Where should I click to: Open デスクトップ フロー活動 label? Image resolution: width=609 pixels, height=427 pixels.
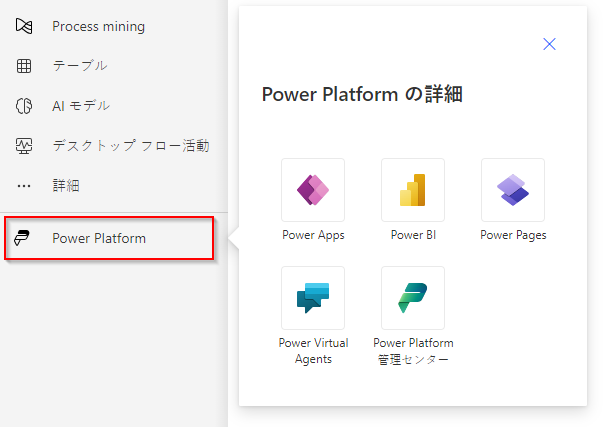coord(131,146)
